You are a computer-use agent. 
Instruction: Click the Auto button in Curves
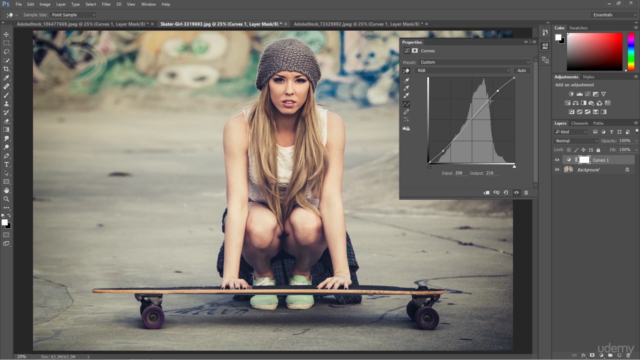(522, 71)
